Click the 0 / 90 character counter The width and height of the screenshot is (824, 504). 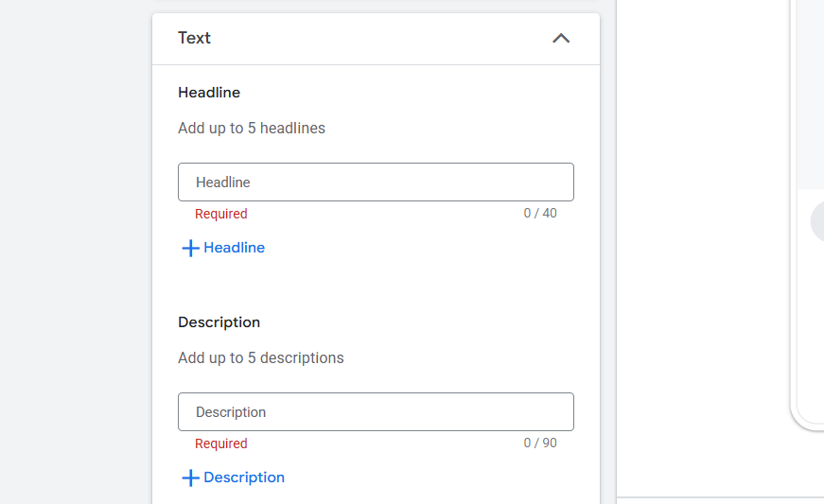click(540, 443)
